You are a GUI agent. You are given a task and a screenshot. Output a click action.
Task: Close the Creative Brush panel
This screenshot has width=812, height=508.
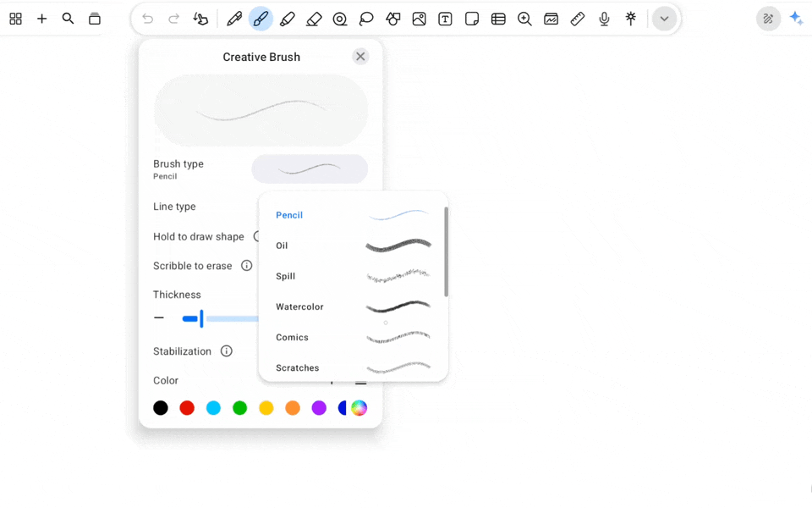(x=360, y=57)
